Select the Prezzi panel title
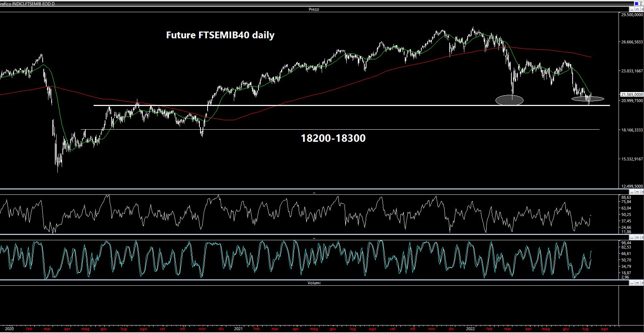 314,9
